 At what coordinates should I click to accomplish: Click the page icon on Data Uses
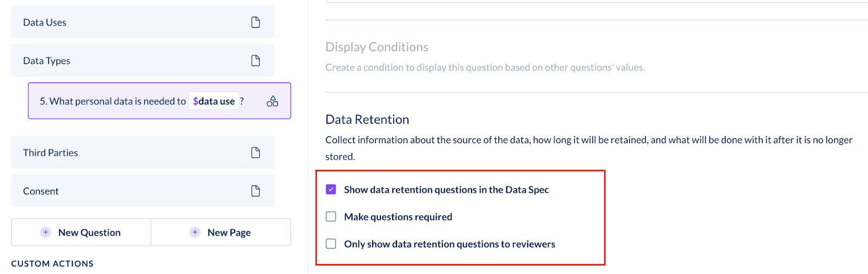tap(256, 22)
